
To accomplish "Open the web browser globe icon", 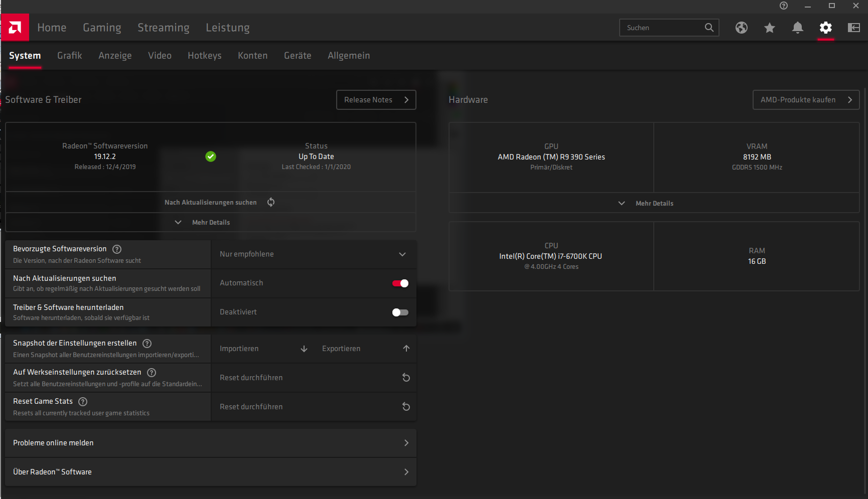I will click(x=742, y=28).
